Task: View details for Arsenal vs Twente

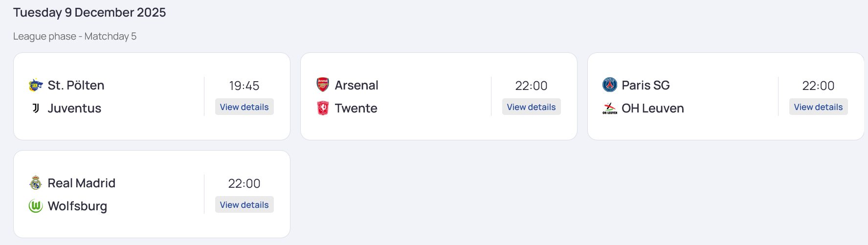Action: pos(531,107)
